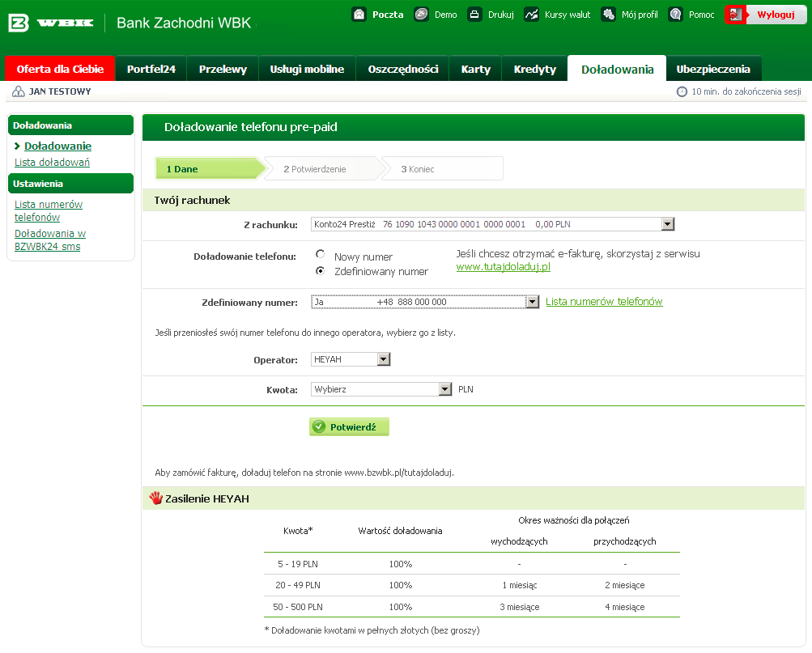Open the Karty tab
The height and width of the screenshot is (653, 812).
click(475, 69)
